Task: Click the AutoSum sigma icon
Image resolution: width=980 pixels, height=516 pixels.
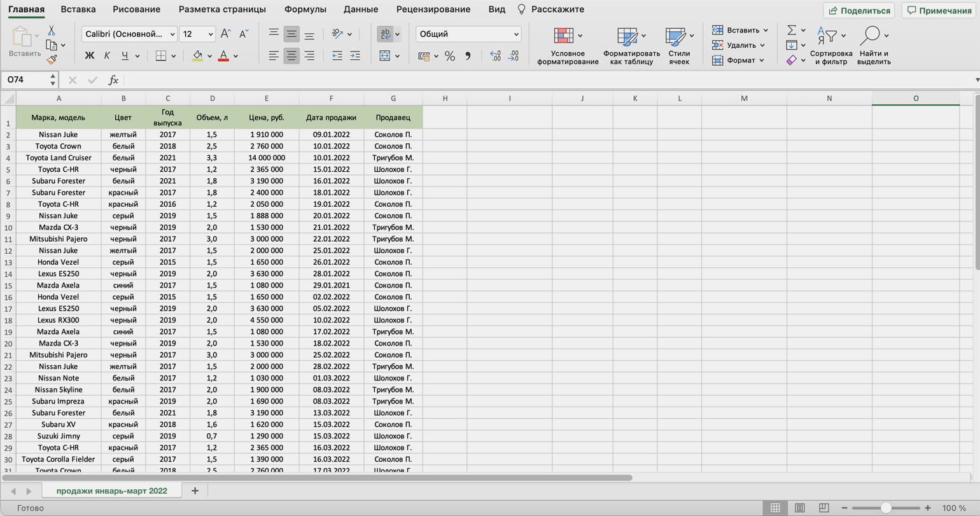Action: pos(792,30)
